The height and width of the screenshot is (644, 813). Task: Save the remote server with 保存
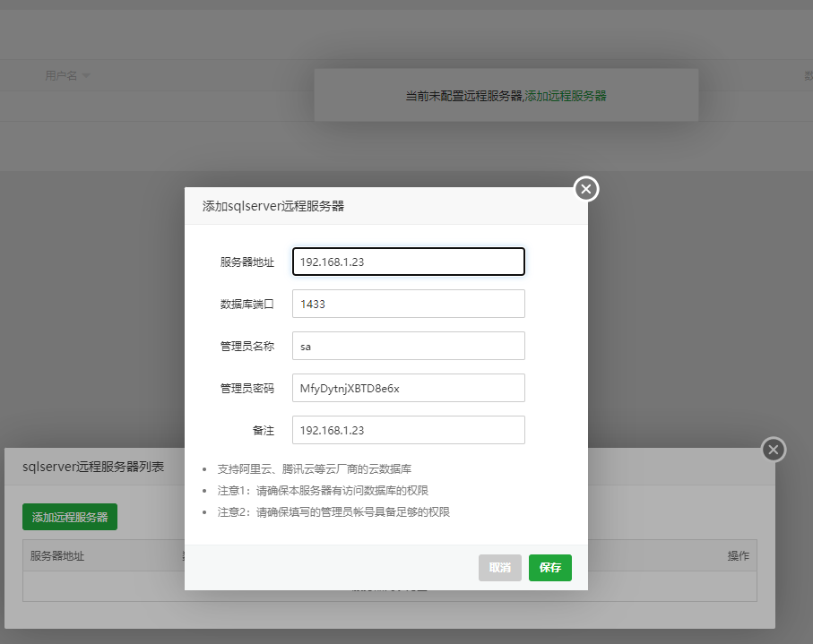click(x=550, y=568)
